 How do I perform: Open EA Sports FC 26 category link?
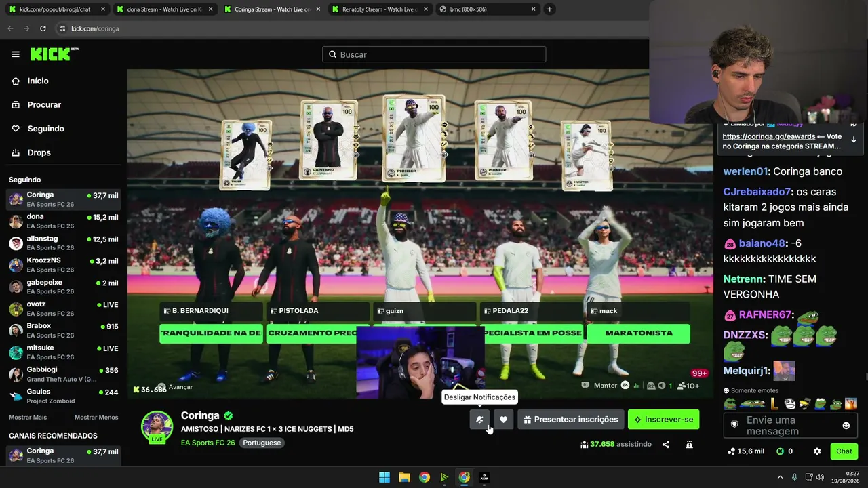(208, 443)
